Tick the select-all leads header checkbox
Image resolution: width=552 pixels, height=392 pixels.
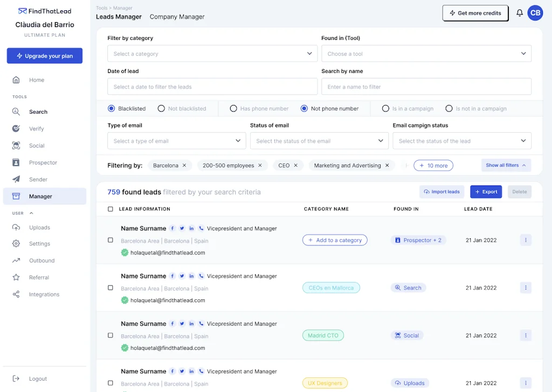(x=111, y=209)
